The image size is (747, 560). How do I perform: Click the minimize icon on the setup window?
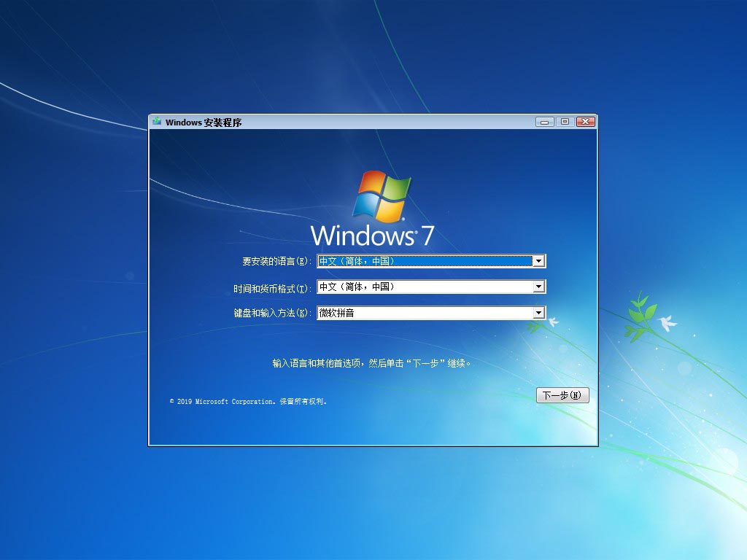click(x=545, y=121)
